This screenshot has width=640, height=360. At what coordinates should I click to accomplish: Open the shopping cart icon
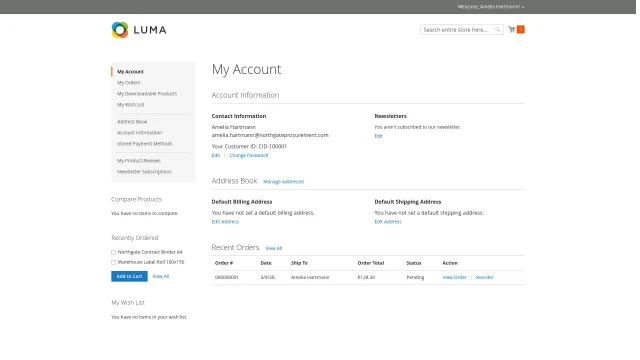click(511, 29)
